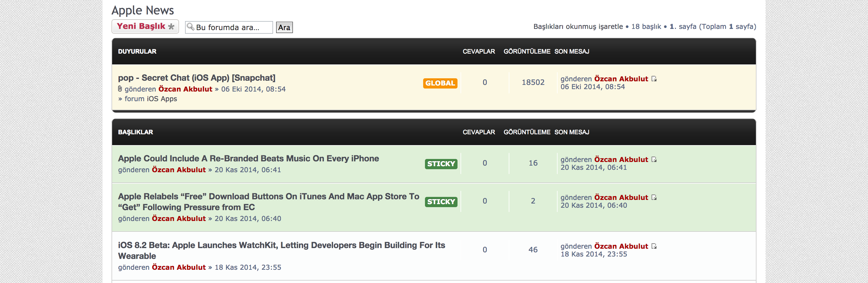Image resolution: width=868 pixels, height=283 pixels.
Task: Click the Yeni Başlık new topic button
Action: [x=145, y=26]
